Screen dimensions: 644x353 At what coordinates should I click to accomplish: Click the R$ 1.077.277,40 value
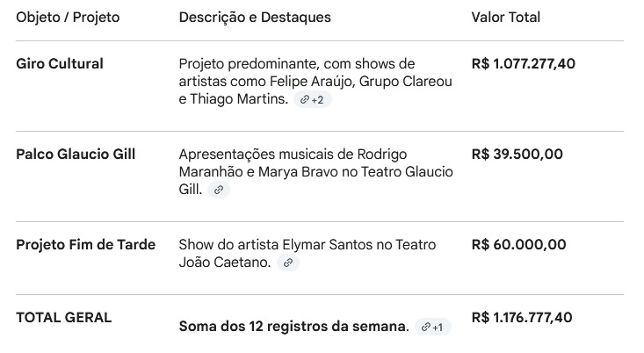pyautogui.click(x=524, y=64)
